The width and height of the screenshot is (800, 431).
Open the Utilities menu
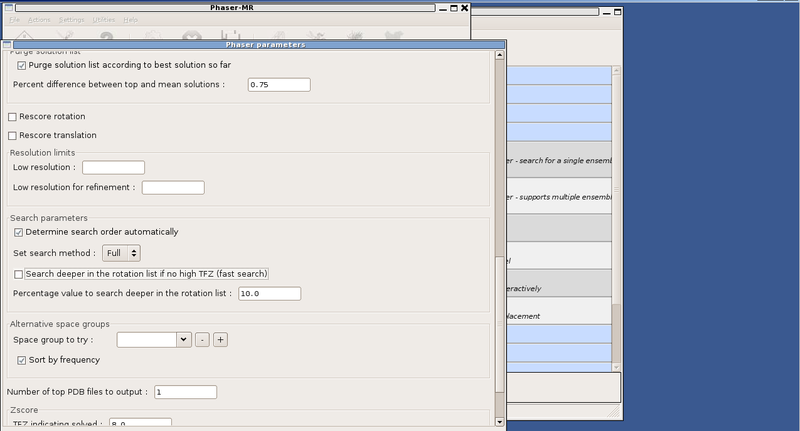103,20
